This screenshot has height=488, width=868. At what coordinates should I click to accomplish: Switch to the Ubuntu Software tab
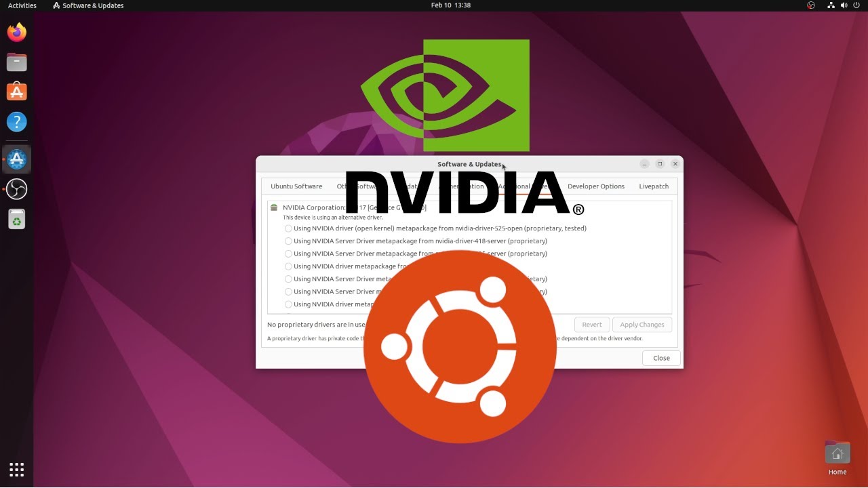296,186
